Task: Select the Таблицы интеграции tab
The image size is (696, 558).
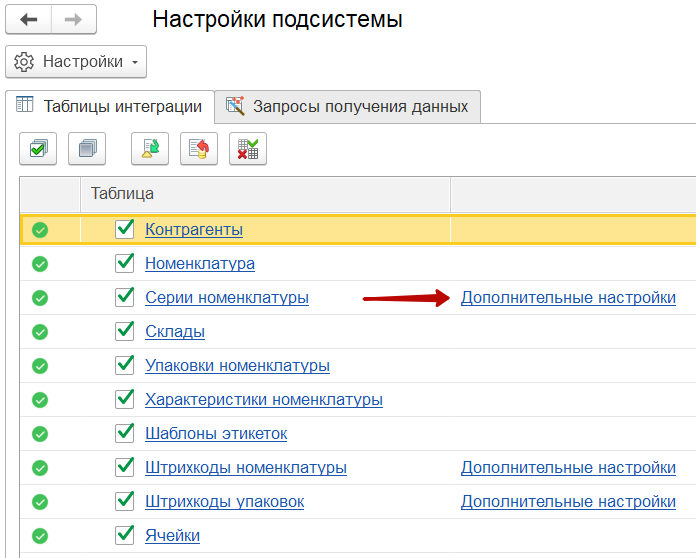Action: [x=109, y=106]
